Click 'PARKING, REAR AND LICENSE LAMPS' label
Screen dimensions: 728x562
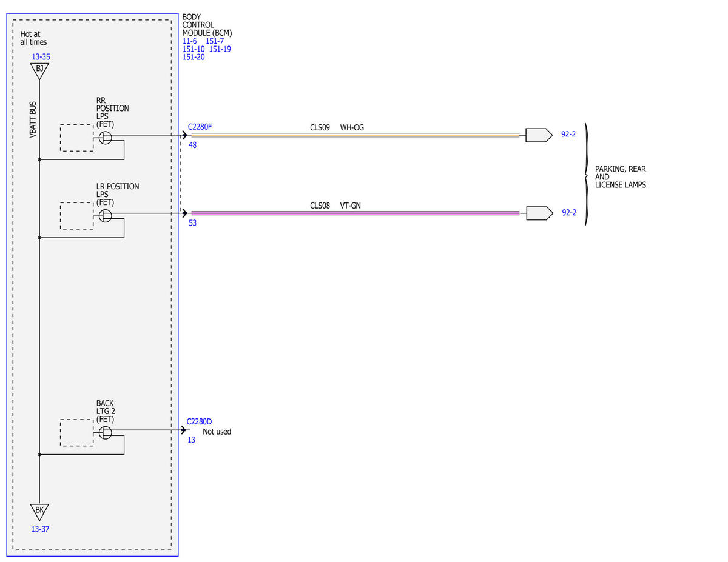point(620,177)
